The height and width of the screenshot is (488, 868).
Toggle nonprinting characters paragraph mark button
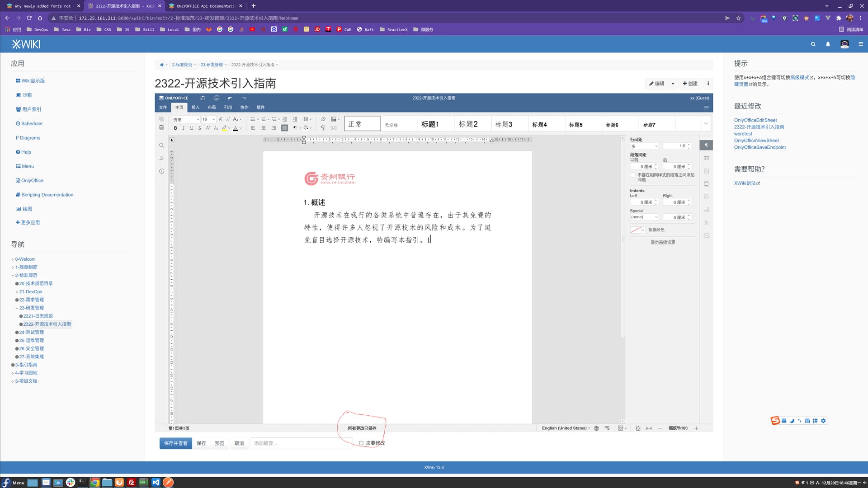295,128
